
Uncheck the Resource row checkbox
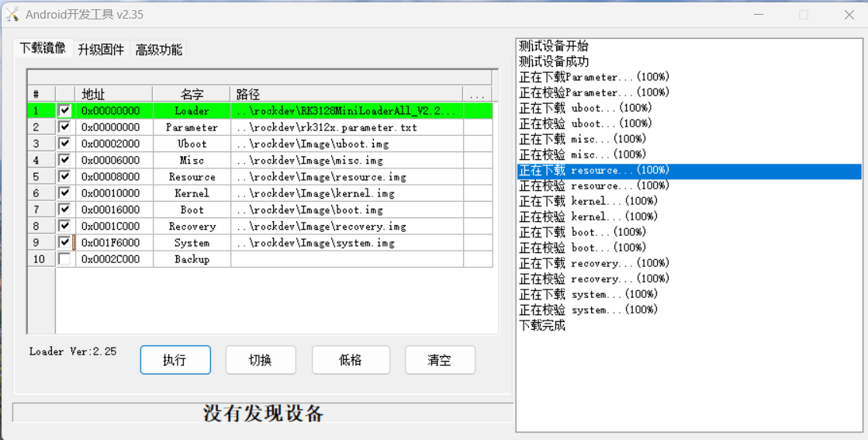[64, 177]
